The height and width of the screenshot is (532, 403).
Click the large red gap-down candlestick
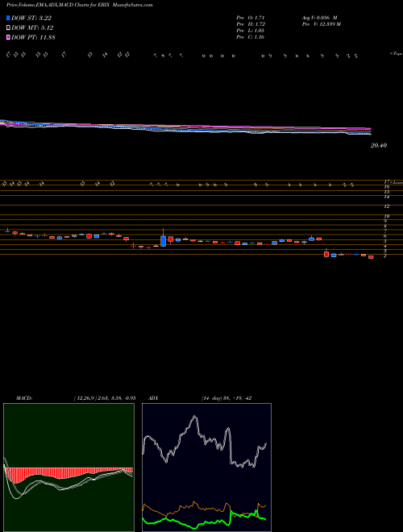click(x=326, y=253)
